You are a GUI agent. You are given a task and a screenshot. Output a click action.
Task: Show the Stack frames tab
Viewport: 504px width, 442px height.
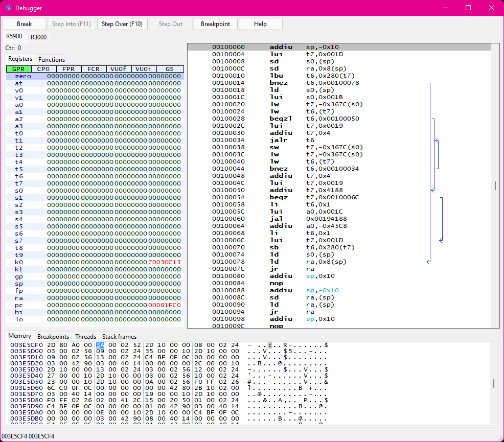pyautogui.click(x=119, y=336)
